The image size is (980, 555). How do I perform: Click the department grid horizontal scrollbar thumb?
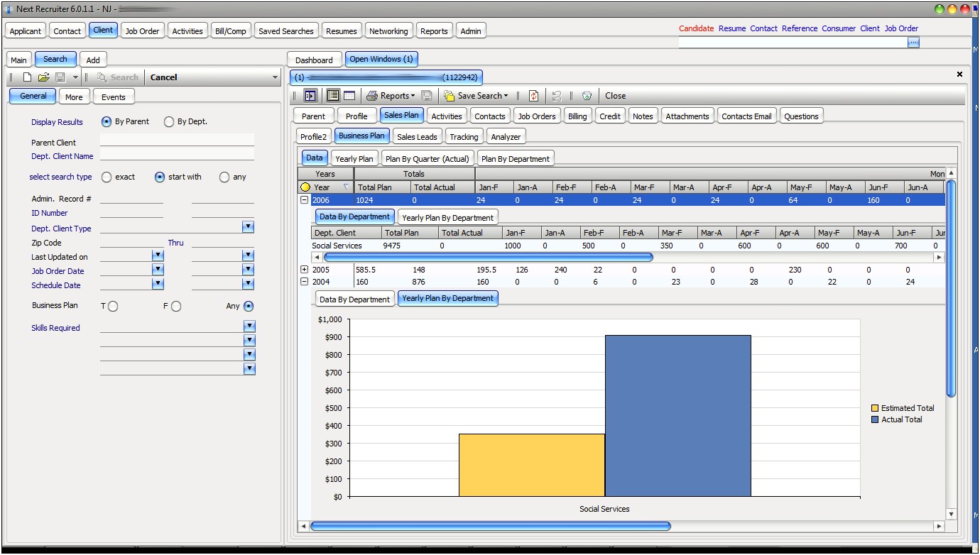click(x=487, y=257)
